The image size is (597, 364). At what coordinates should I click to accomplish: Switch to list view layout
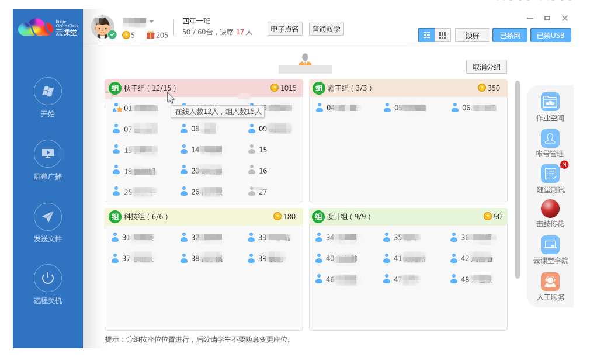[x=426, y=35]
